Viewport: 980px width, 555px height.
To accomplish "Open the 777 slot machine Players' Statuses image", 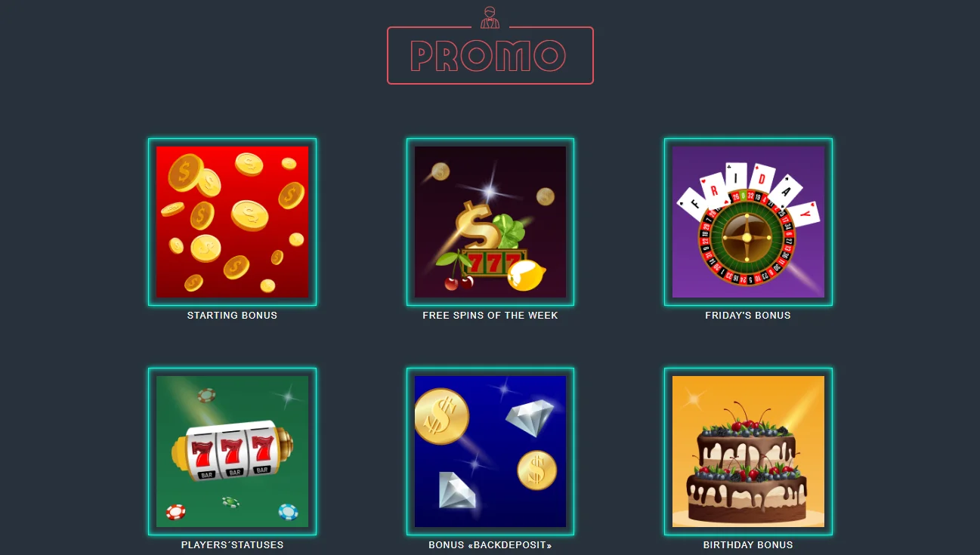I will pyautogui.click(x=232, y=452).
